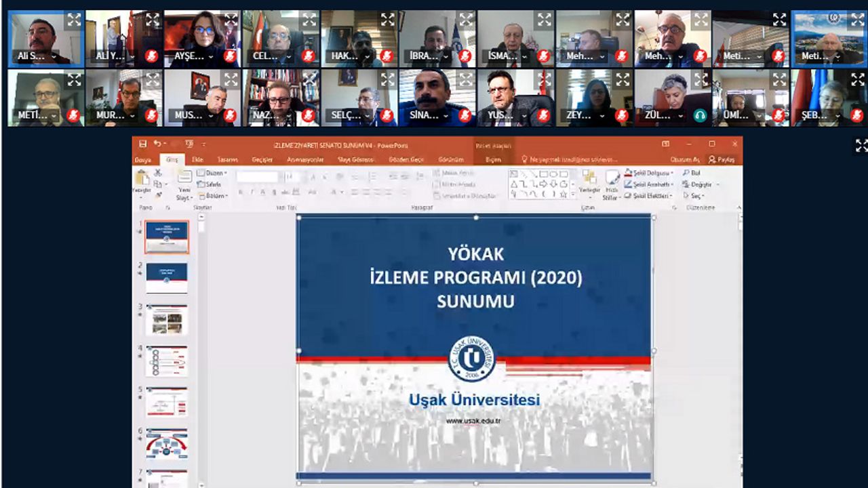Open Şekil Efektleri shape effects dropdown
868x488 pixels.
pos(649,196)
